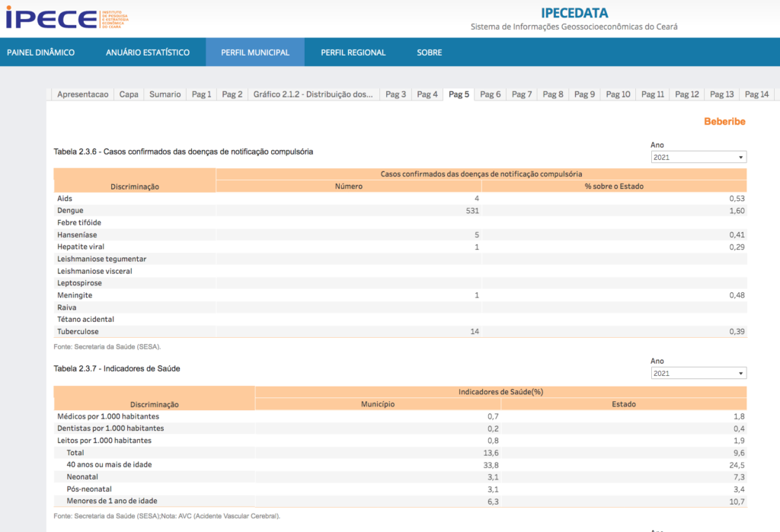The image size is (780, 532).
Task: Select the Pag 10 tab
Action: [x=619, y=94]
